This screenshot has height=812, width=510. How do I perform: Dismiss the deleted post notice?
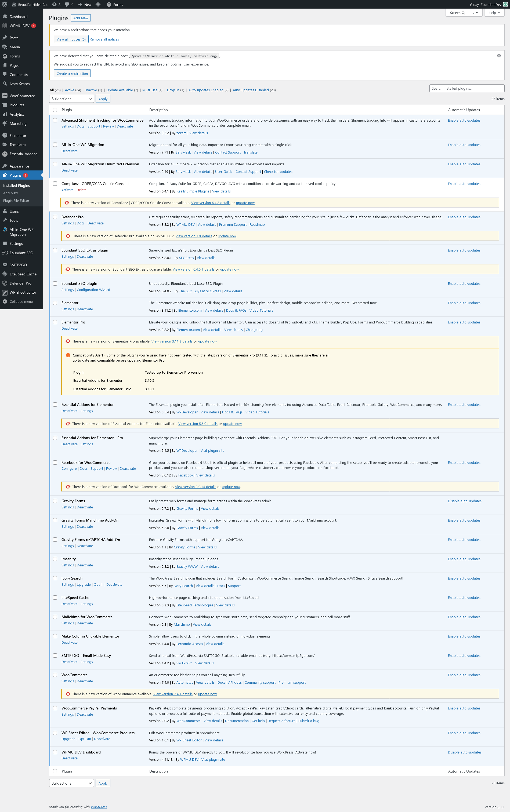point(498,56)
